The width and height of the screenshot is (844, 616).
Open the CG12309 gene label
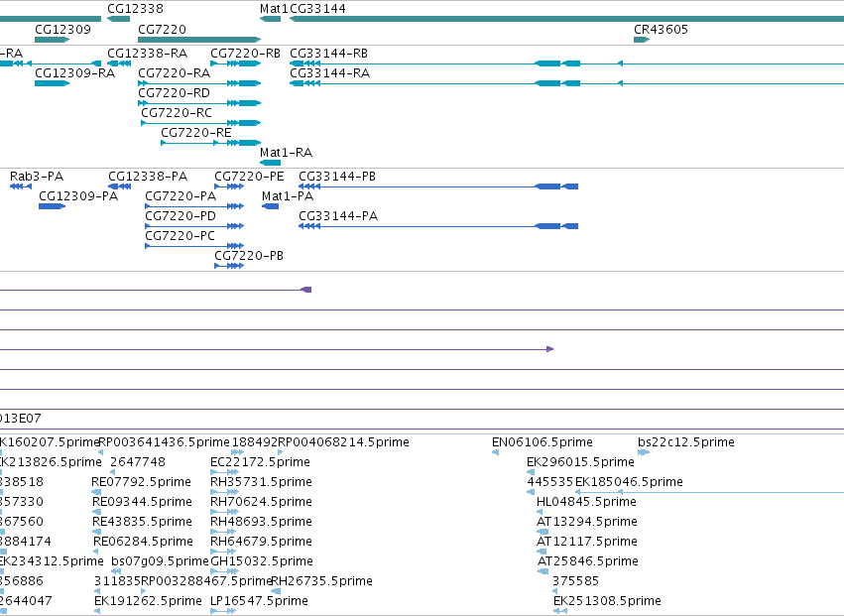pos(62,29)
